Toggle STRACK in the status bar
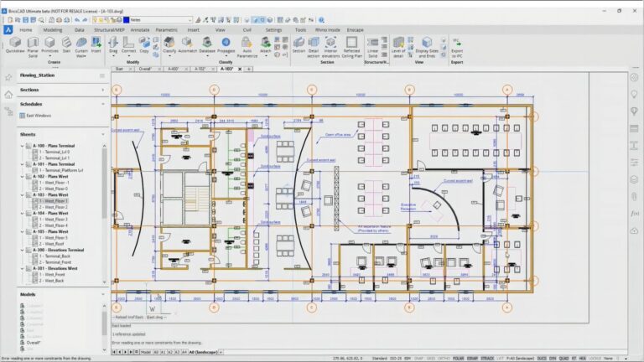The height and width of the screenshot is (362, 644). (x=487, y=359)
